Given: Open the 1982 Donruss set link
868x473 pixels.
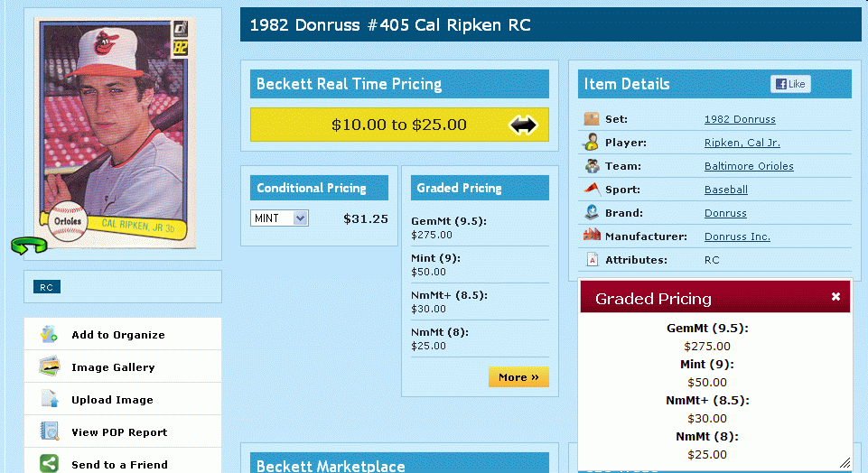Looking at the screenshot, I should pos(740,119).
